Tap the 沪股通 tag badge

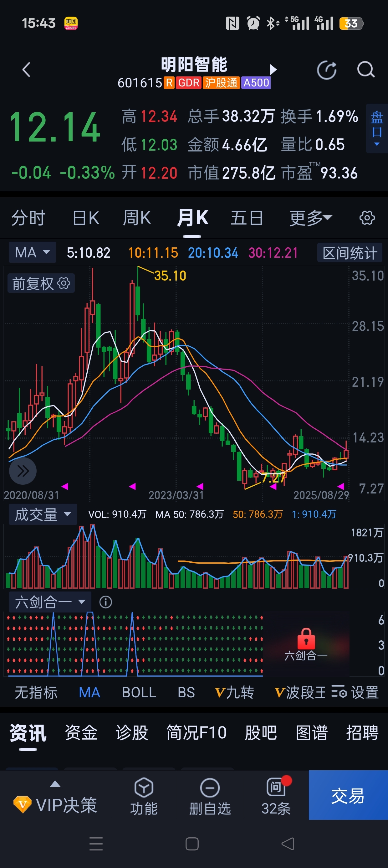[221, 83]
